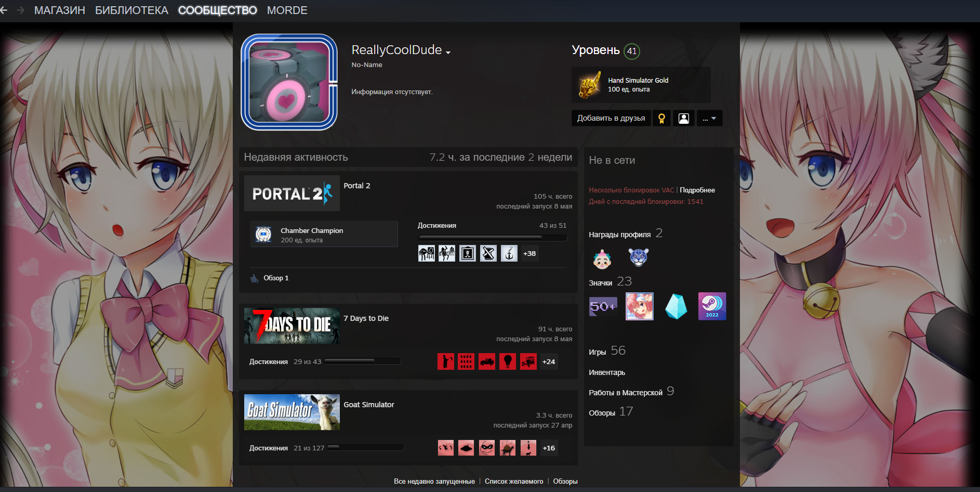Screen dimensions: 980x492
Task: Open the Portal 2 game banner
Action: click(292, 193)
